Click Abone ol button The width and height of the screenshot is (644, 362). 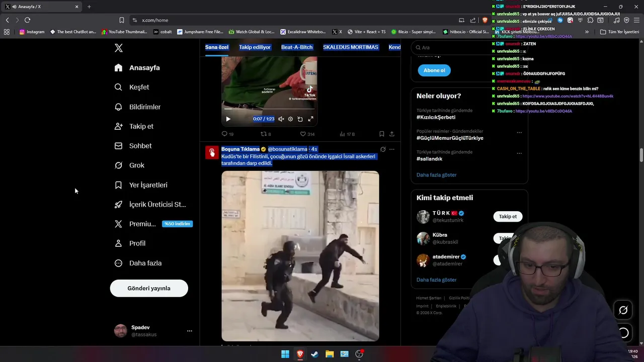point(434,70)
